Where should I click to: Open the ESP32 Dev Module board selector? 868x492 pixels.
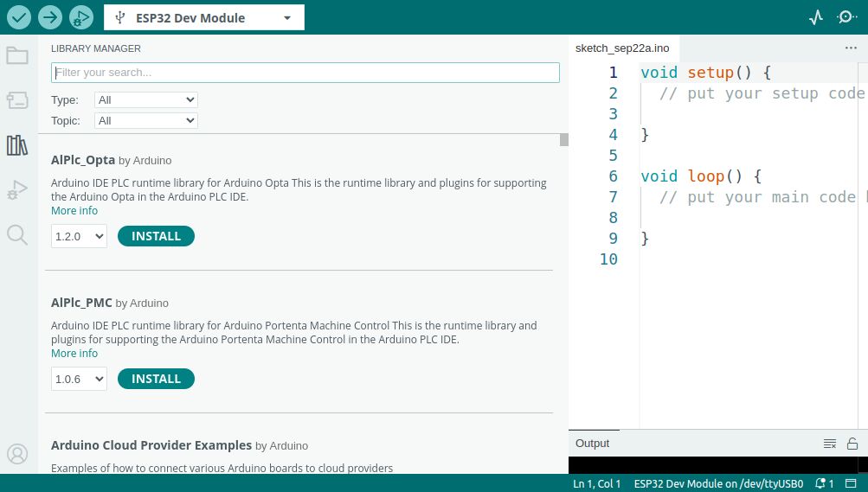204,17
